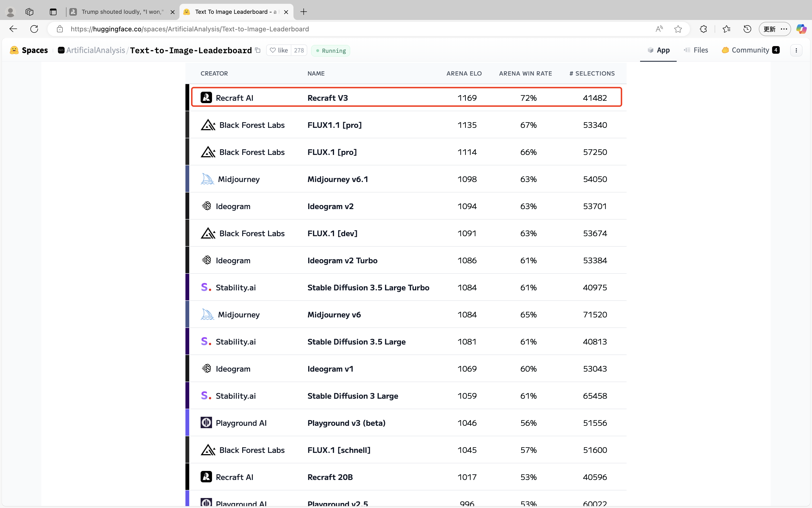This screenshot has height=508, width=812.
Task: Add this page to favorites star
Action: [678, 29]
